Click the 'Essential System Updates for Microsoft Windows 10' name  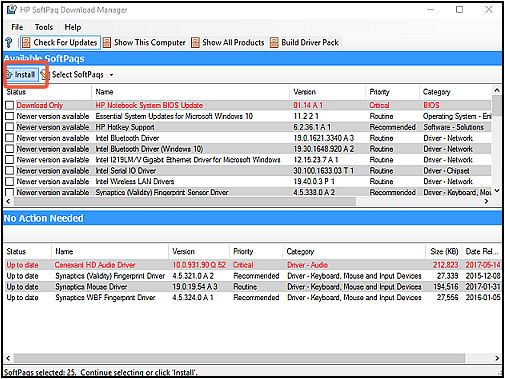[x=174, y=116]
